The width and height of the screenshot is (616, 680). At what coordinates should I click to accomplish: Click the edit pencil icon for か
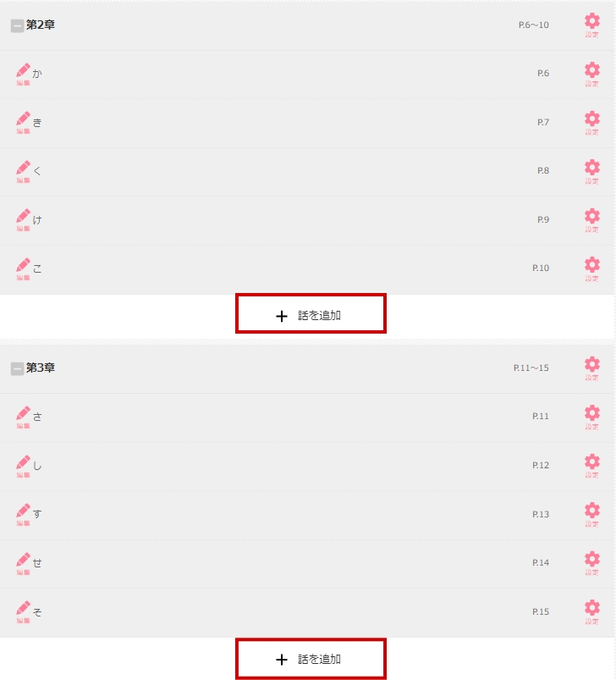(x=24, y=75)
